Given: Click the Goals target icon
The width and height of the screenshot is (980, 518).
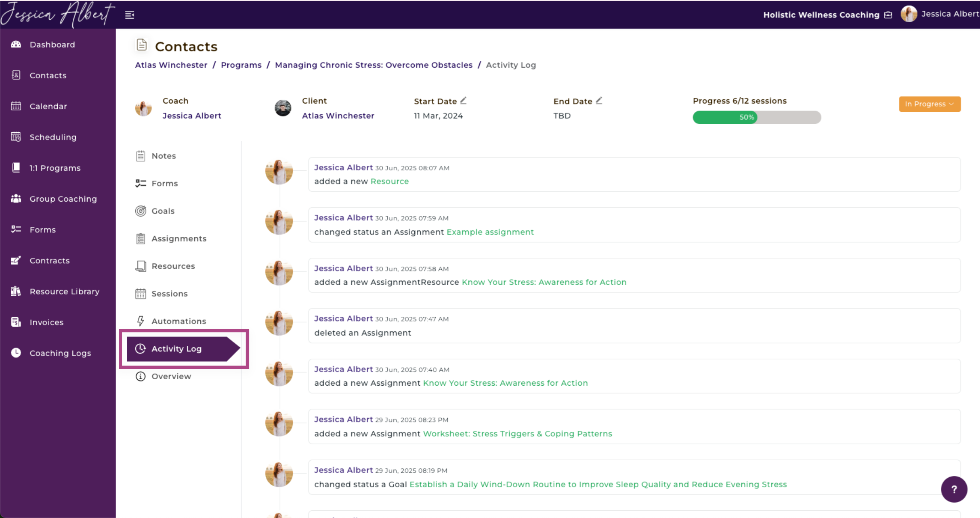Looking at the screenshot, I should [x=141, y=211].
